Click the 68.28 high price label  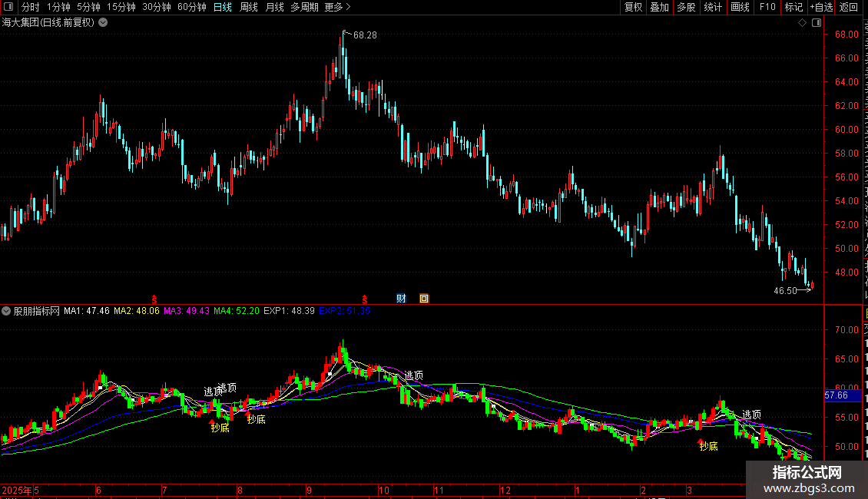365,35
